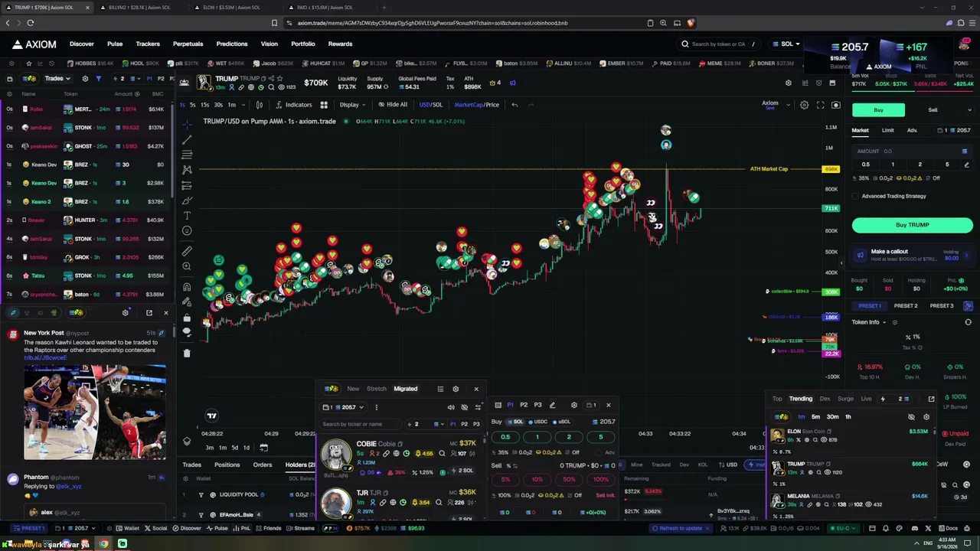Toggle the Advanced Trading Strategy checkbox
The height and width of the screenshot is (551, 980).
[855, 196]
